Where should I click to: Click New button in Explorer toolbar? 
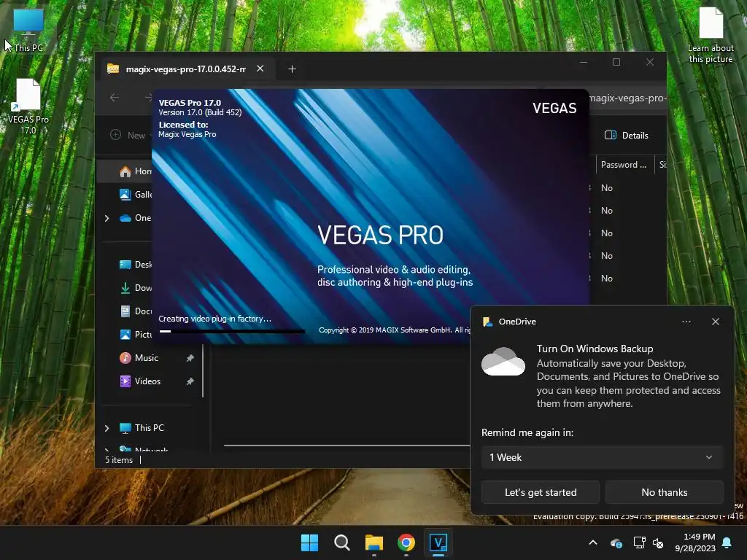(x=128, y=135)
